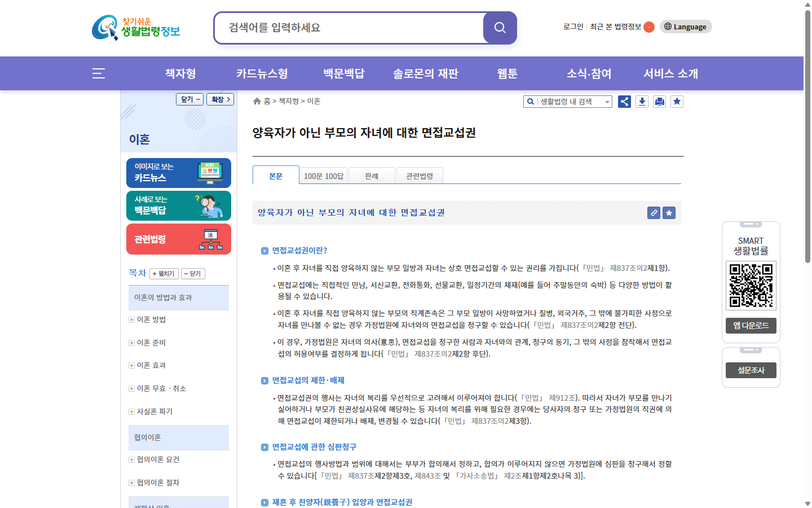Click the print icon above article
812x508 pixels.
tap(659, 102)
